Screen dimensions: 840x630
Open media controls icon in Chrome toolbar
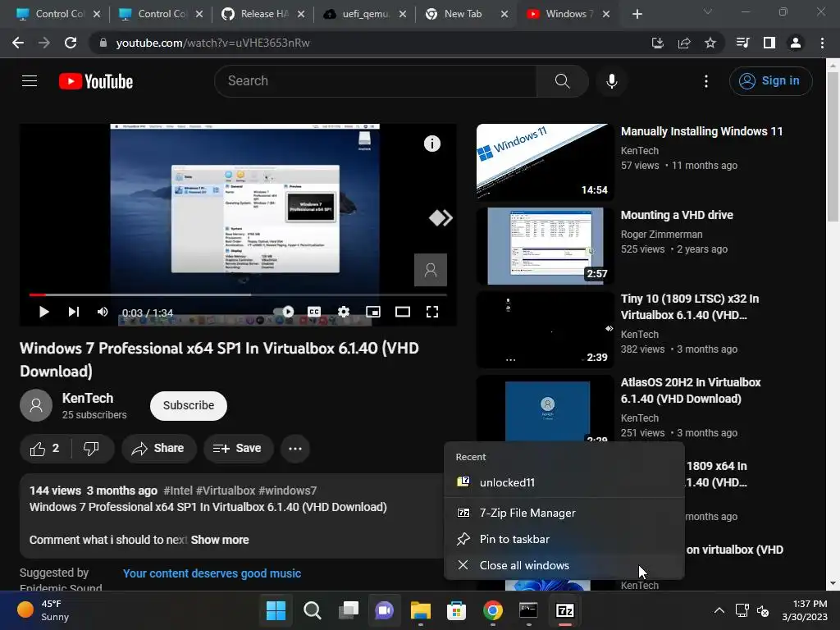click(x=742, y=43)
